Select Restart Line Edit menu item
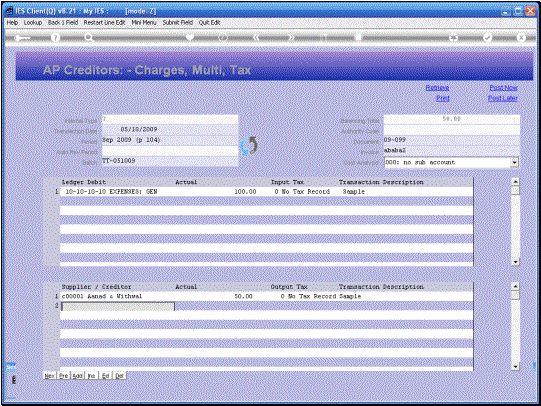The height and width of the screenshot is (406, 541). (x=104, y=22)
